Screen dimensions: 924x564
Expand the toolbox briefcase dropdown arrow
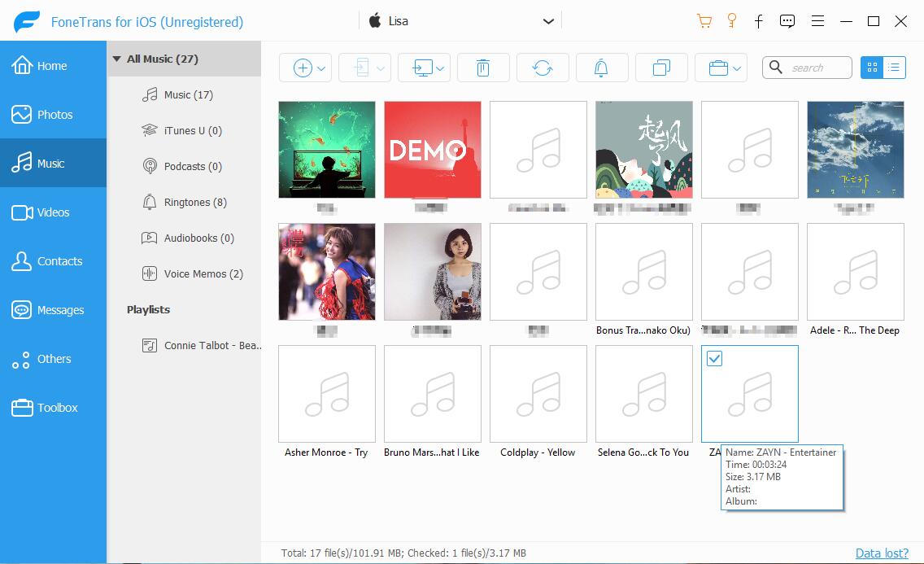(x=737, y=68)
